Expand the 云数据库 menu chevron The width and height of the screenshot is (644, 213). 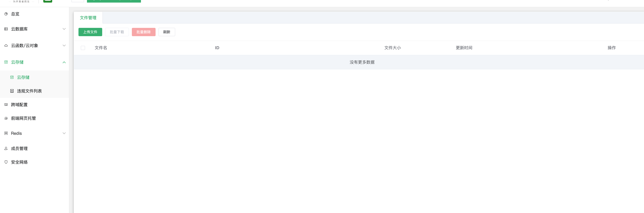coord(64,29)
